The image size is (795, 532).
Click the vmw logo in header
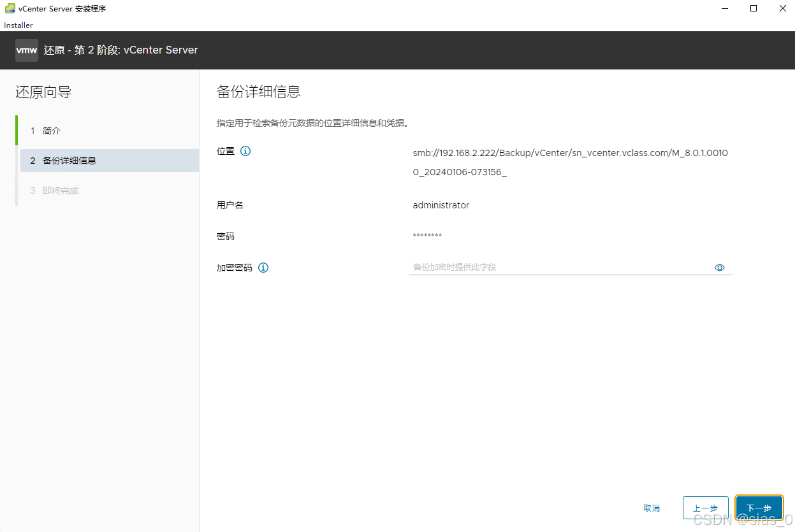pos(27,50)
